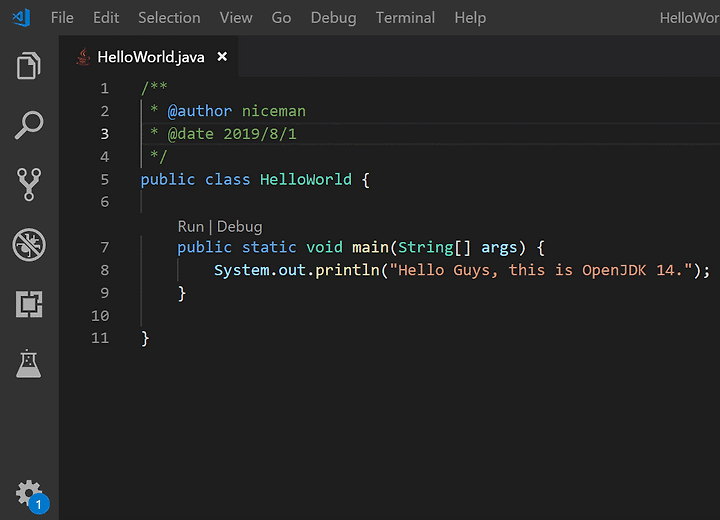This screenshot has height=520, width=720.
Task: Open the Debug menu
Action: click(x=333, y=18)
